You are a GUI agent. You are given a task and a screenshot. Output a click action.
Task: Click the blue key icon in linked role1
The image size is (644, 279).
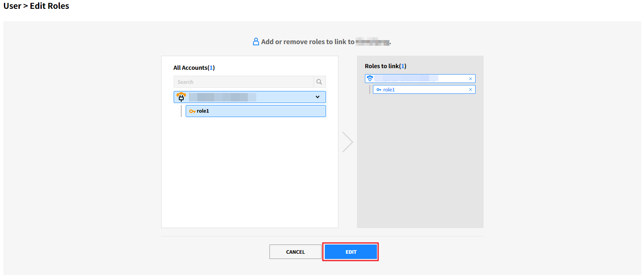[379, 90]
